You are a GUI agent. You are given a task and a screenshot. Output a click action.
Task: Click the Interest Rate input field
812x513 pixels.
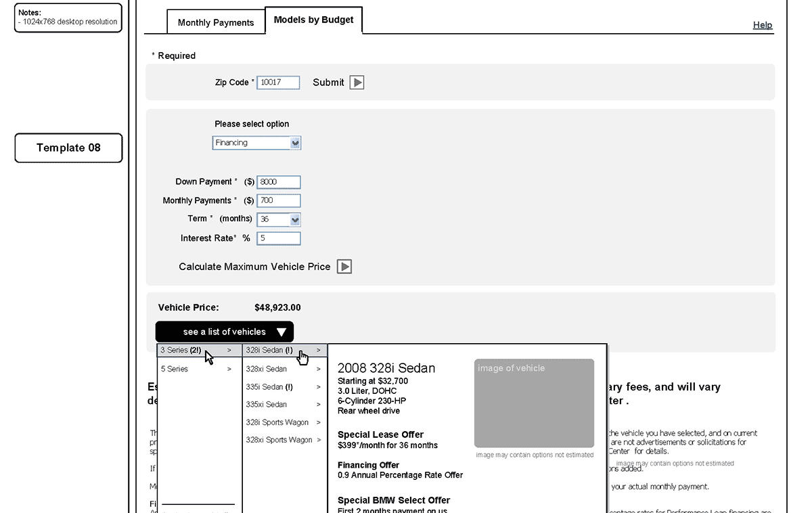278,238
